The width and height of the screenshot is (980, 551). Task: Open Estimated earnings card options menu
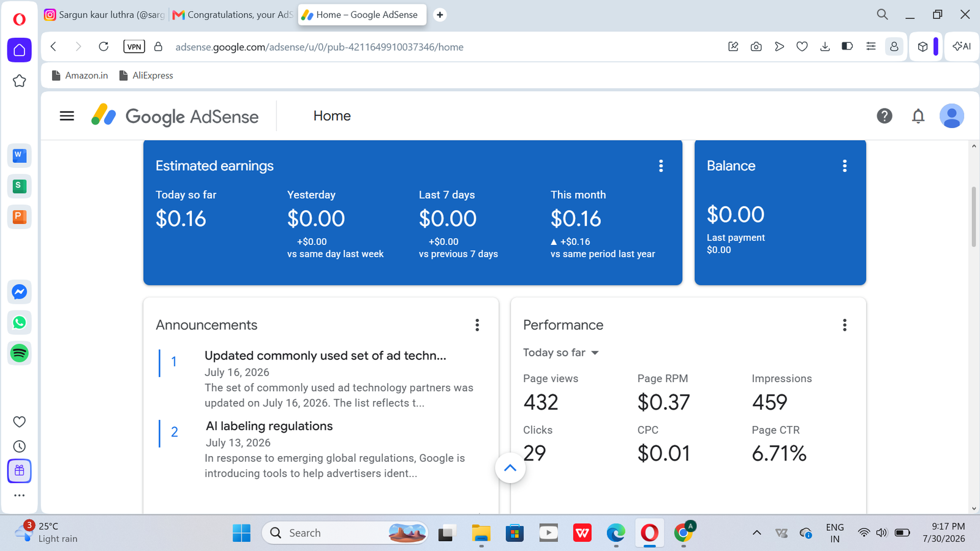pyautogui.click(x=661, y=166)
